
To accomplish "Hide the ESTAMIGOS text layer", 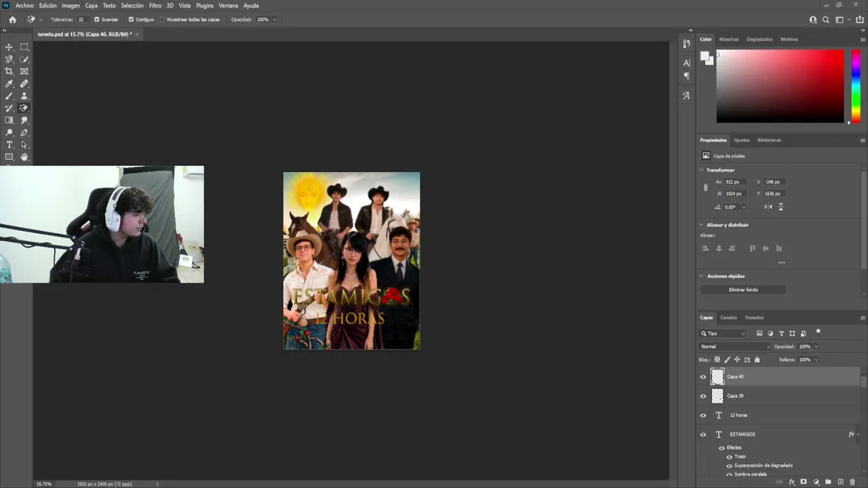I will 703,434.
